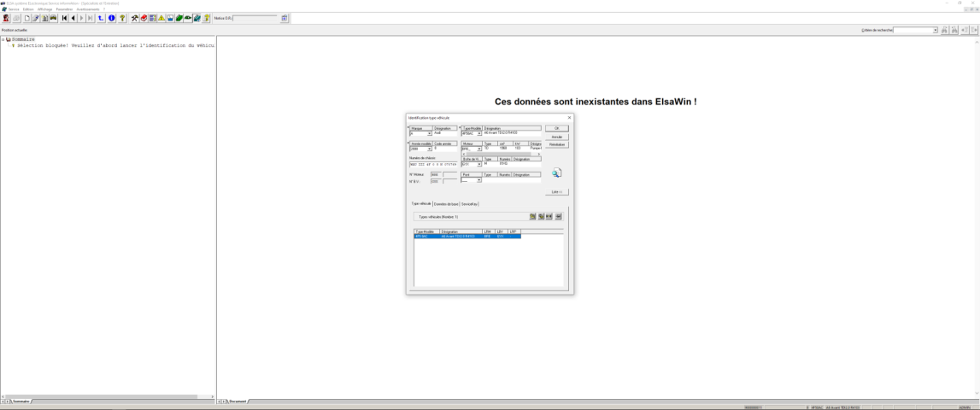Open the hammer and wrench repair icon
Viewport: 980px width, 410px height.
point(135,18)
